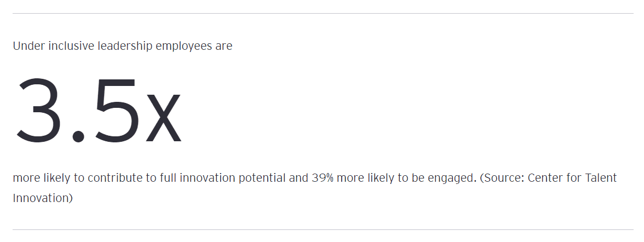Click the word "are" ending the heading
The image size is (644, 242).
[x=223, y=46]
